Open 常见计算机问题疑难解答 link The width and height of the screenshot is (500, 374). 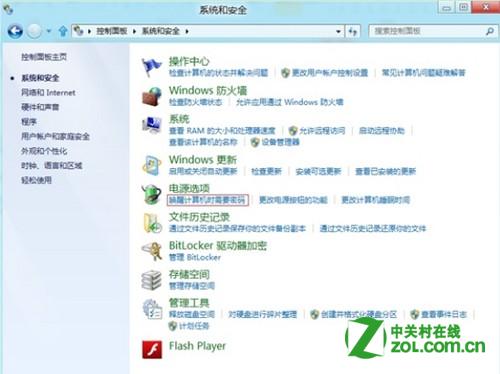pyautogui.click(x=424, y=73)
